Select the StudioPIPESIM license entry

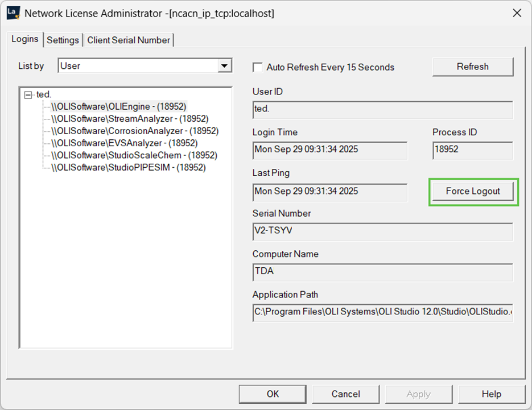click(128, 168)
